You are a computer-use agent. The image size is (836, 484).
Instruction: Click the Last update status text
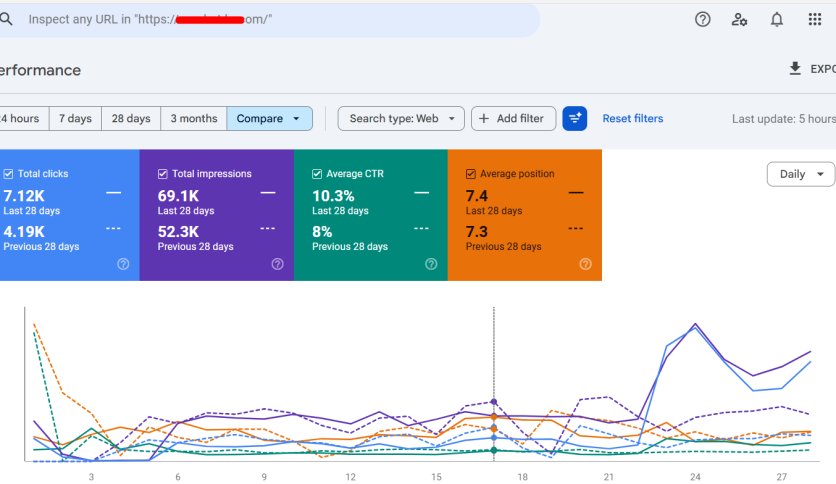coord(784,119)
